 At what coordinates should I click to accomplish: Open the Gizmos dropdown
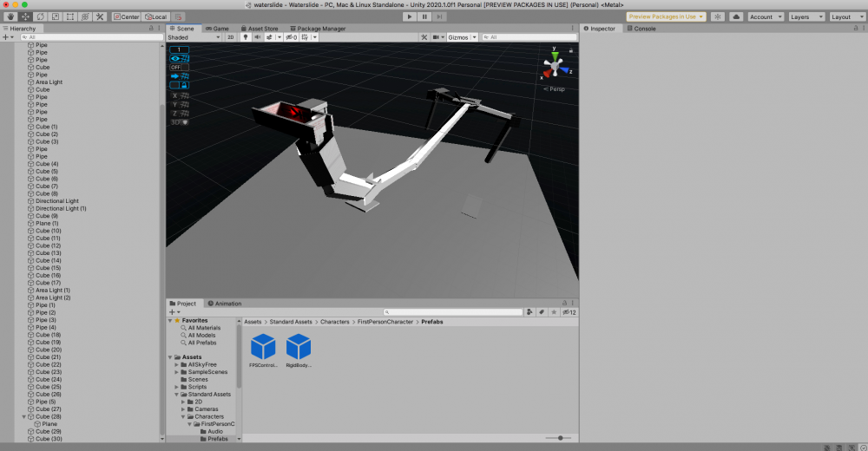pyautogui.click(x=462, y=37)
